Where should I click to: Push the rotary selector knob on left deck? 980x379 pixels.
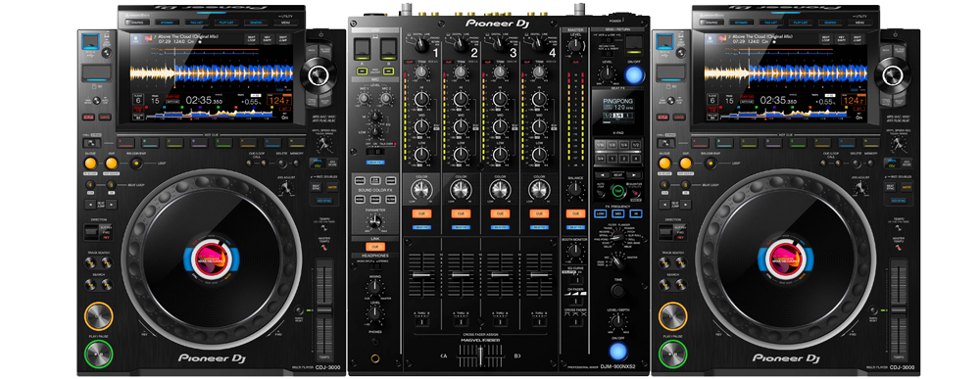point(318,75)
